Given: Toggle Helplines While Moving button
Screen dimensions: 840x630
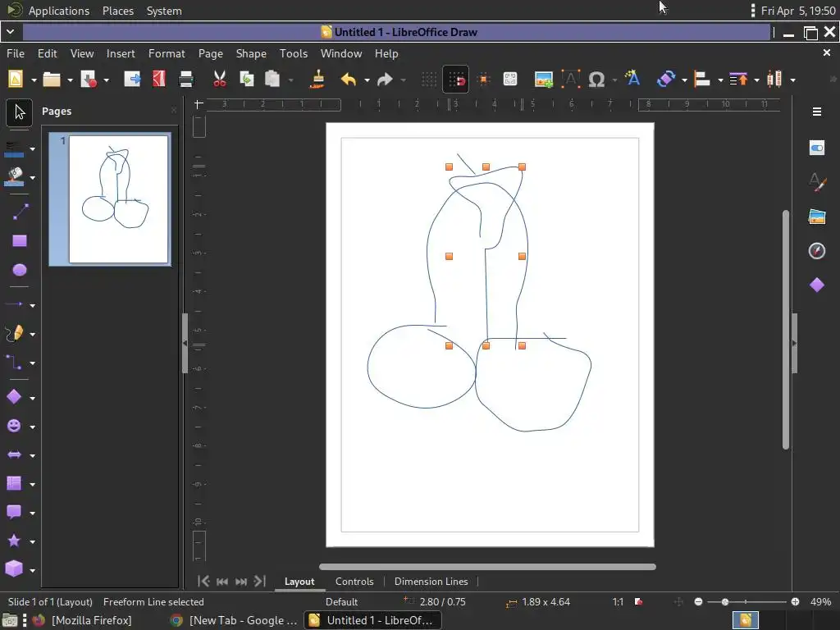Looking at the screenshot, I should point(483,80).
